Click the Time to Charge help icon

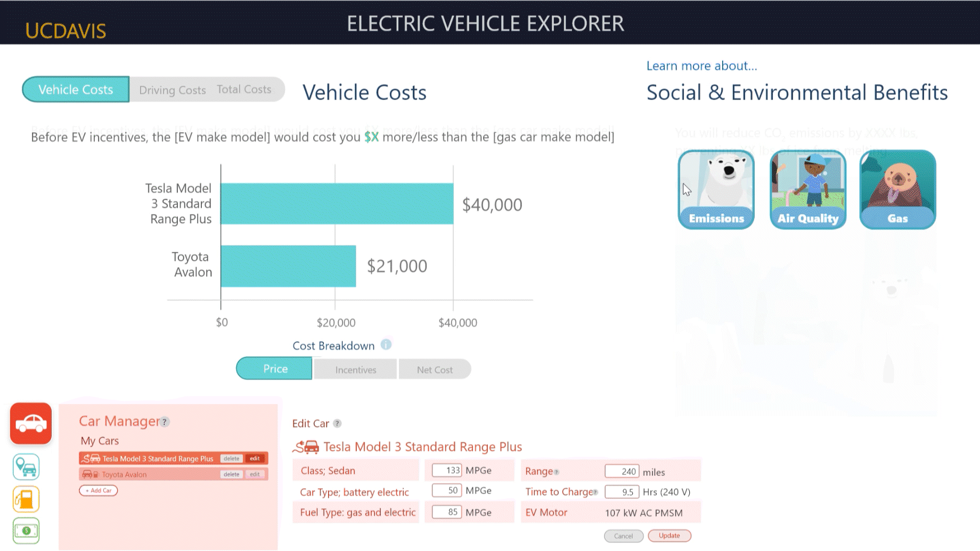click(x=595, y=492)
